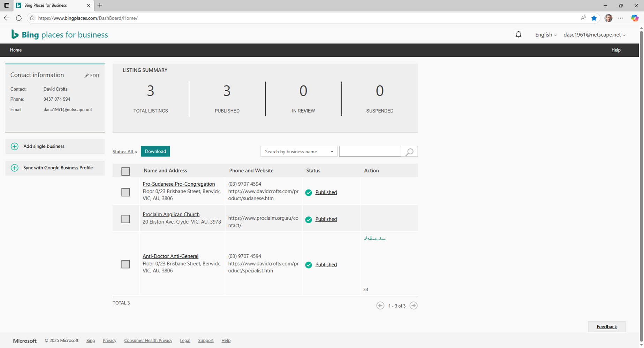This screenshot has height=348, width=644.
Task: Click Published status for Anti-Doctor Anti-General
Action: (x=326, y=265)
